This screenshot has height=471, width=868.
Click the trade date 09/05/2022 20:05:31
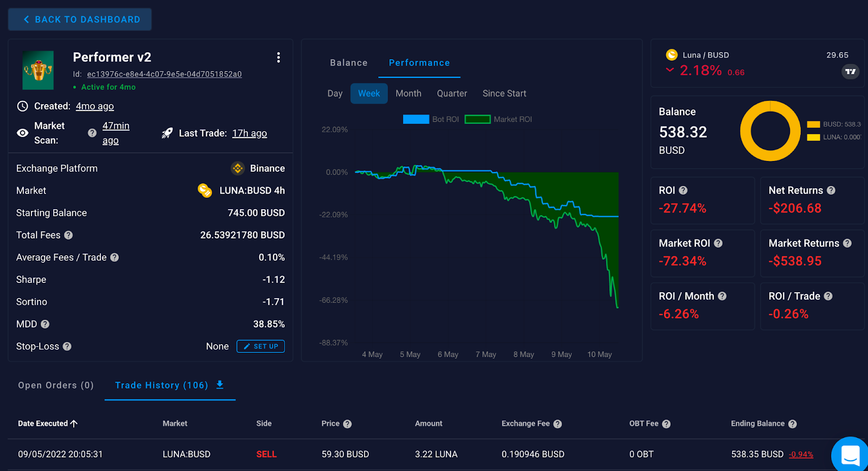[x=60, y=454]
